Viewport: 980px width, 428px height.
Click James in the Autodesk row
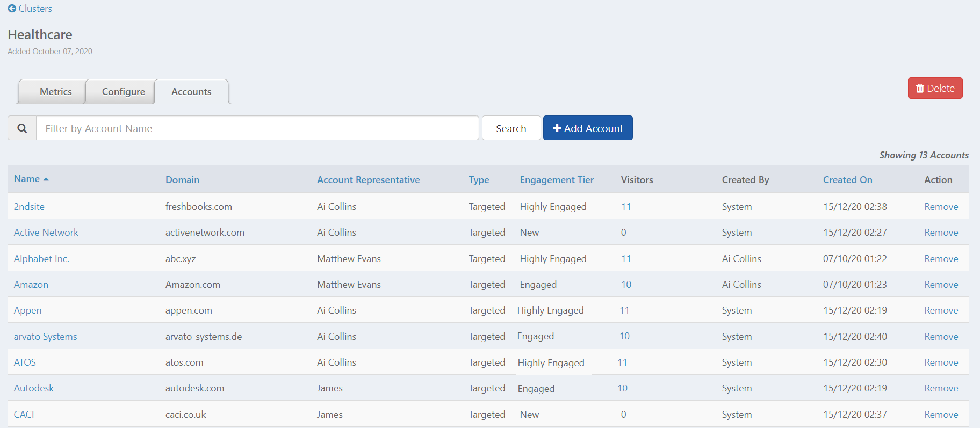point(329,388)
